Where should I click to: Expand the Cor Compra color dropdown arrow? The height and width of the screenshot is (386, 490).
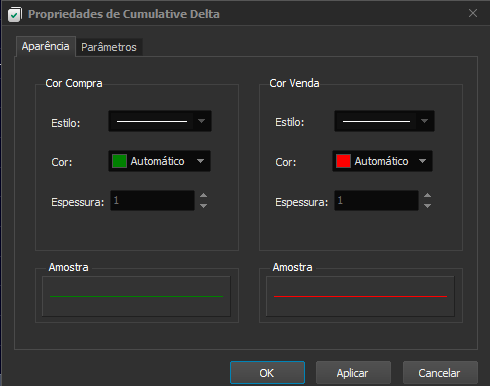point(200,161)
